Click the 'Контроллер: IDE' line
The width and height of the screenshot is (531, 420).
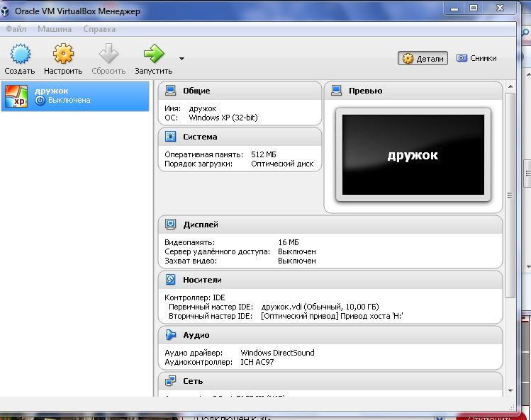click(195, 297)
